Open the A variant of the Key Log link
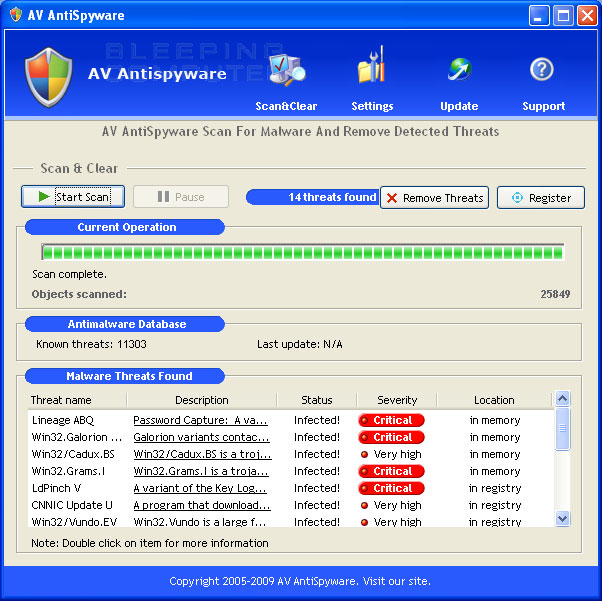 [x=200, y=488]
